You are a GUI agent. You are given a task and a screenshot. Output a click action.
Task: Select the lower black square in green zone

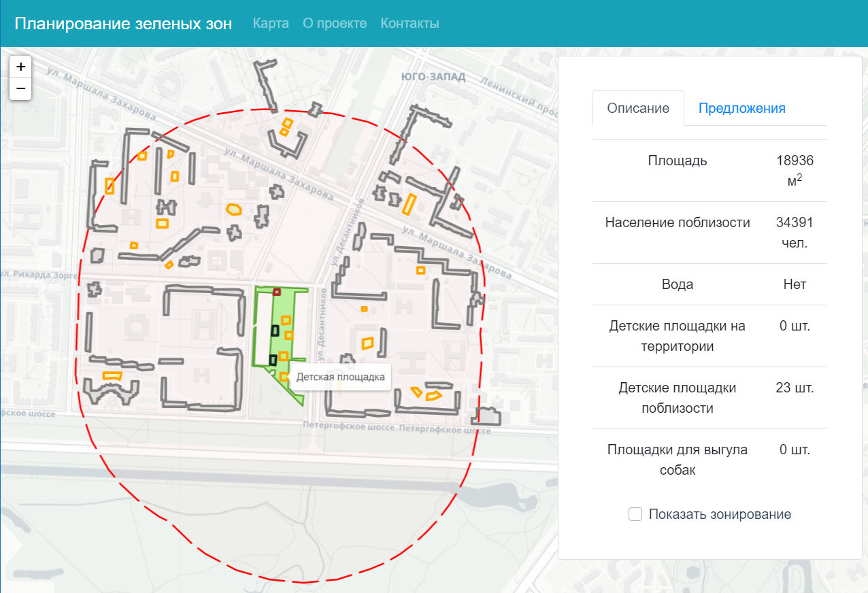coord(273,360)
